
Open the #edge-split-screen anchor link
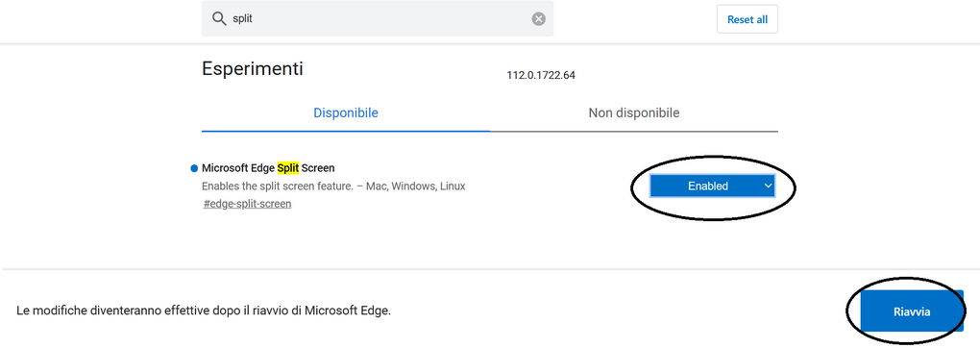(248, 204)
